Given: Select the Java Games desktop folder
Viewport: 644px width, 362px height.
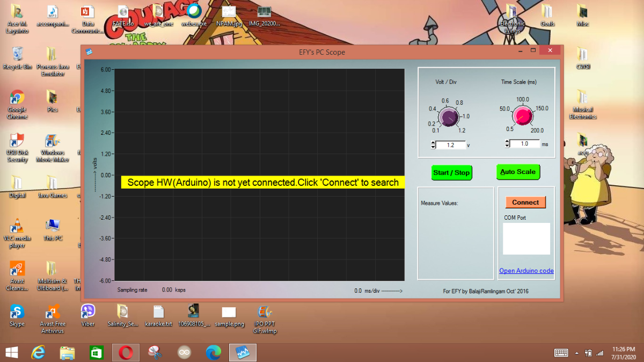Looking at the screenshot, I should [52, 187].
